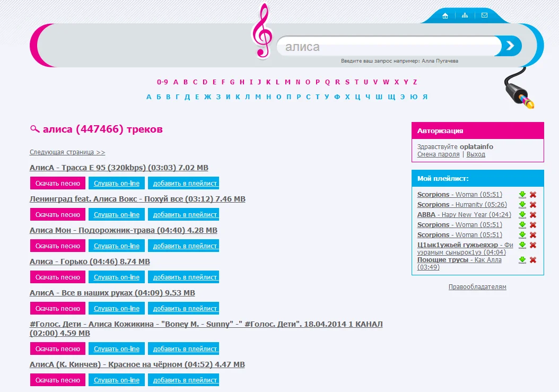Скачать песню Красное на чёрном

(58, 380)
